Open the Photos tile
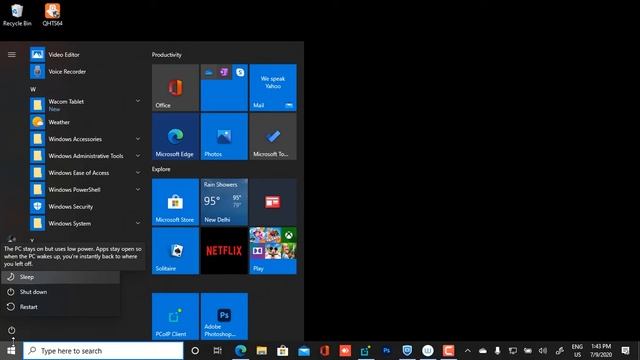 [x=224, y=136]
